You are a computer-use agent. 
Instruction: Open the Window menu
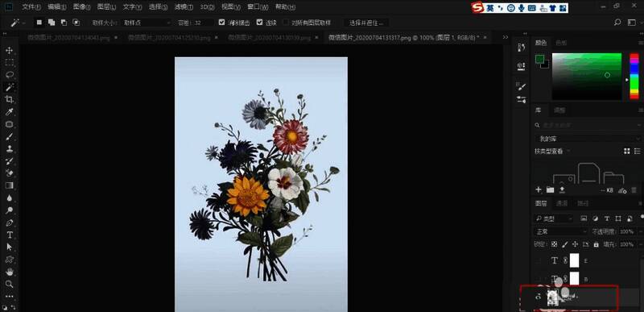258,7
